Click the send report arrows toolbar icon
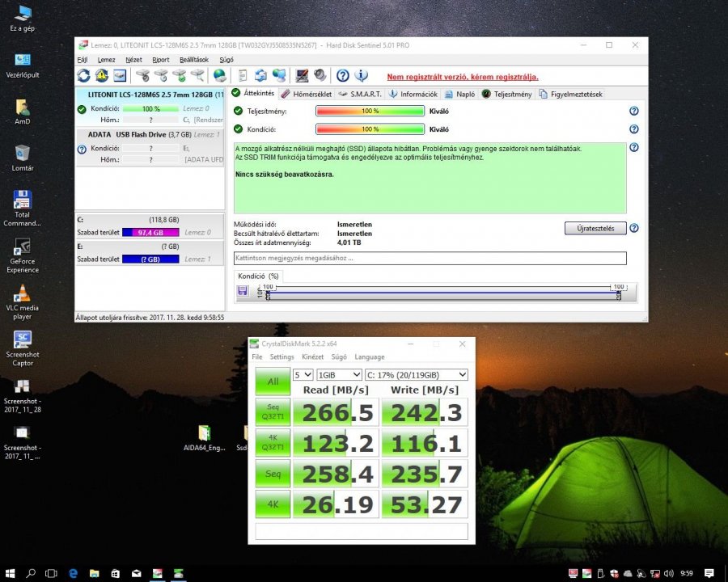This screenshot has height=582, width=728. coord(260,76)
